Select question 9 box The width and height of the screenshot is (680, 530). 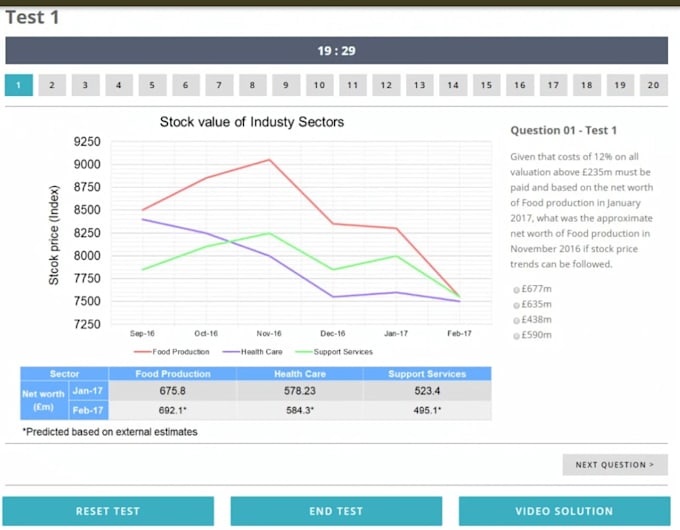tap(286, 85)
